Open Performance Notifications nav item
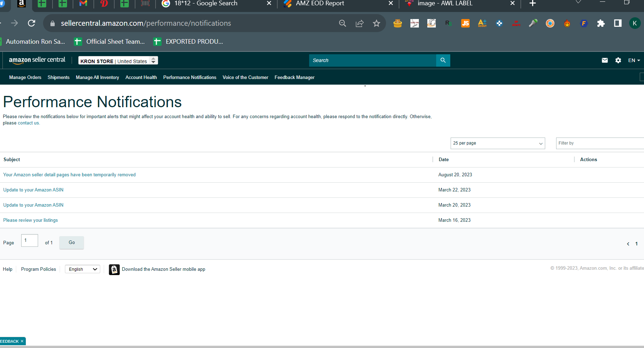 click(x=190, y=78)
